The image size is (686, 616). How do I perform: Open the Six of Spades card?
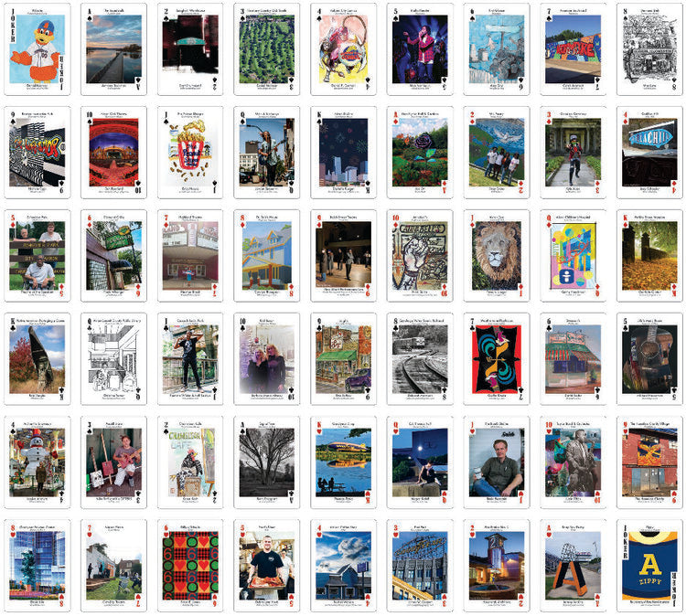497,49
